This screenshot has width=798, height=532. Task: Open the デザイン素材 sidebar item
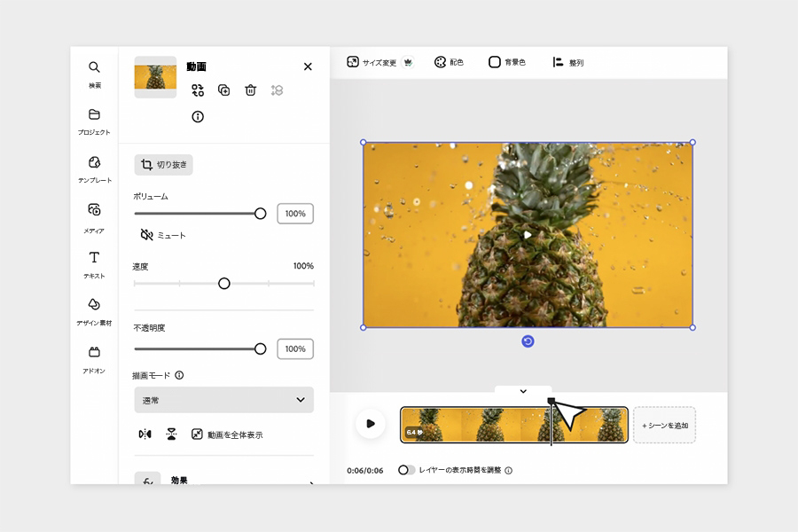click(94, 312)
